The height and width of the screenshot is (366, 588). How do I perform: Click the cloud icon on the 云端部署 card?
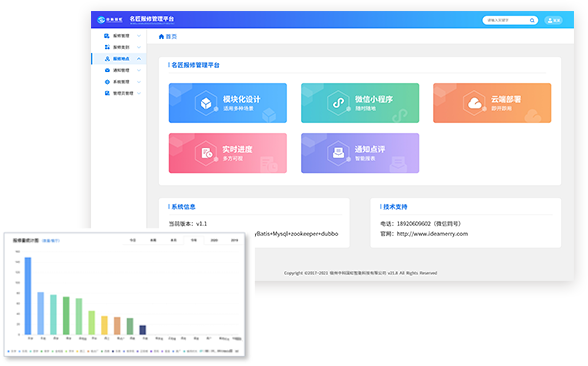click(x=474, y=103)
